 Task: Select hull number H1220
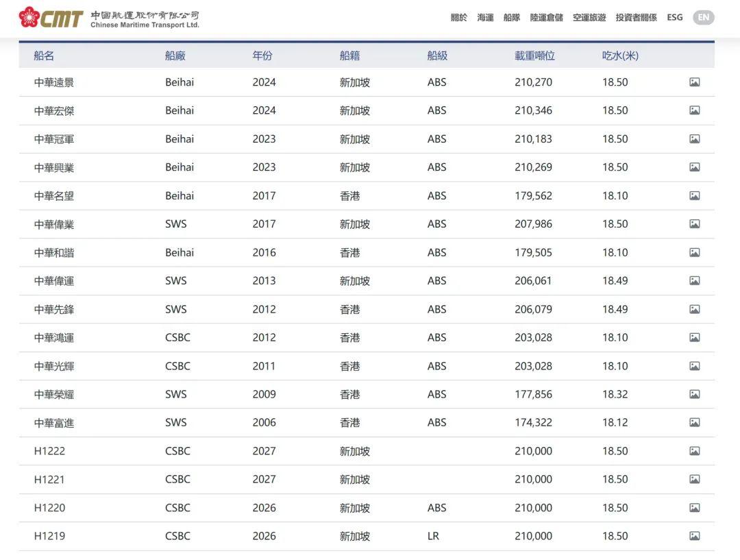coord(49,508)
